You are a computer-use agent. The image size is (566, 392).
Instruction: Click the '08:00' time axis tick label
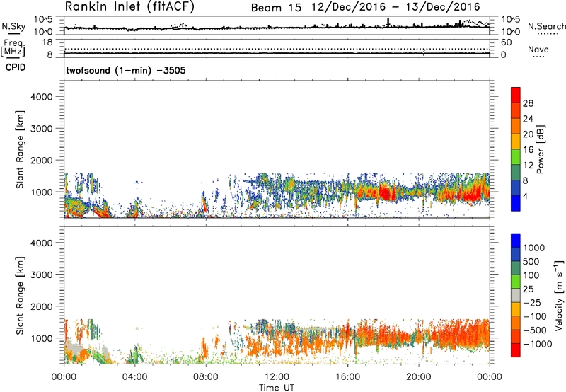click(x=205, y=377)
